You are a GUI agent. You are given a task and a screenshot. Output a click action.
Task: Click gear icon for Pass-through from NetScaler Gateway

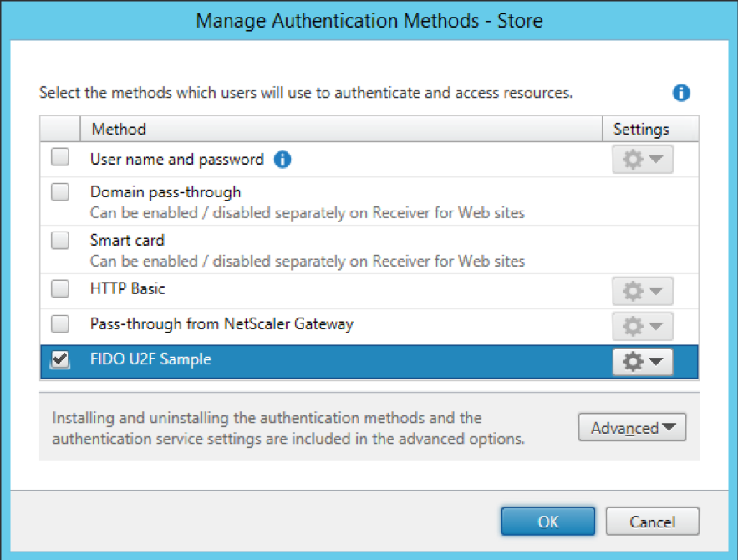point(642,324)
